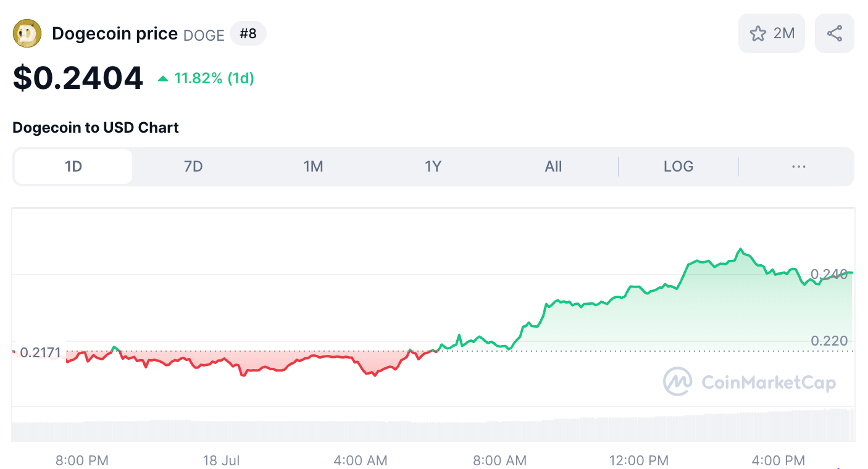Open more timeframe options with the dots menu
This screenshot has width=868, height=469.
798,166
